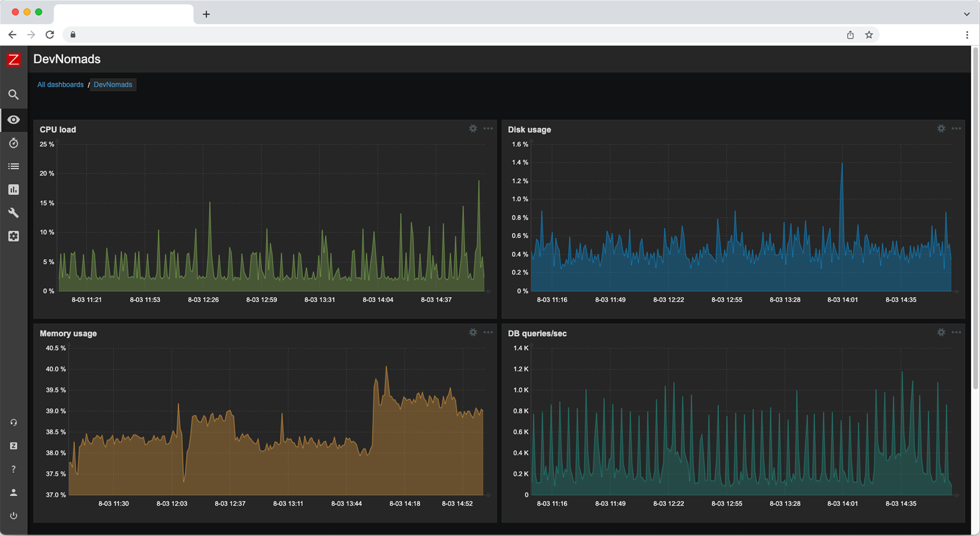Edit the Disk usage widget via gear icon
980x536 pixels.
(x=941, y=129)
